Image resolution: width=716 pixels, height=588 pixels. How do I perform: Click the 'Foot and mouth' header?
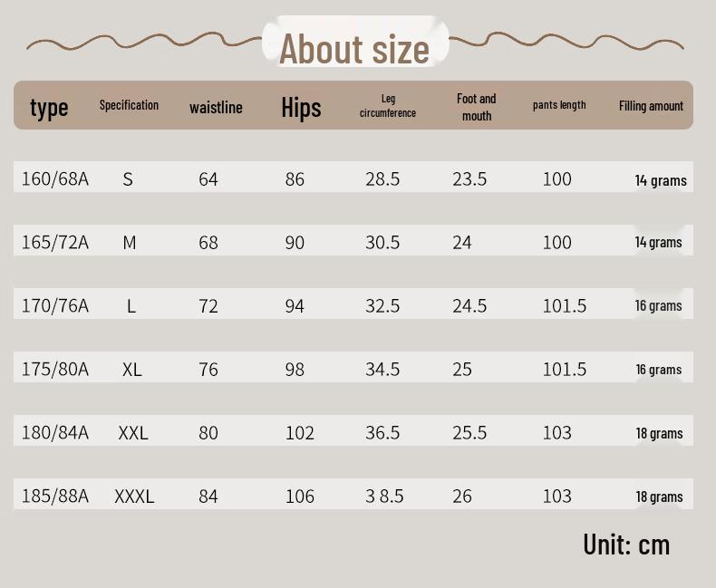coord(476,106)
